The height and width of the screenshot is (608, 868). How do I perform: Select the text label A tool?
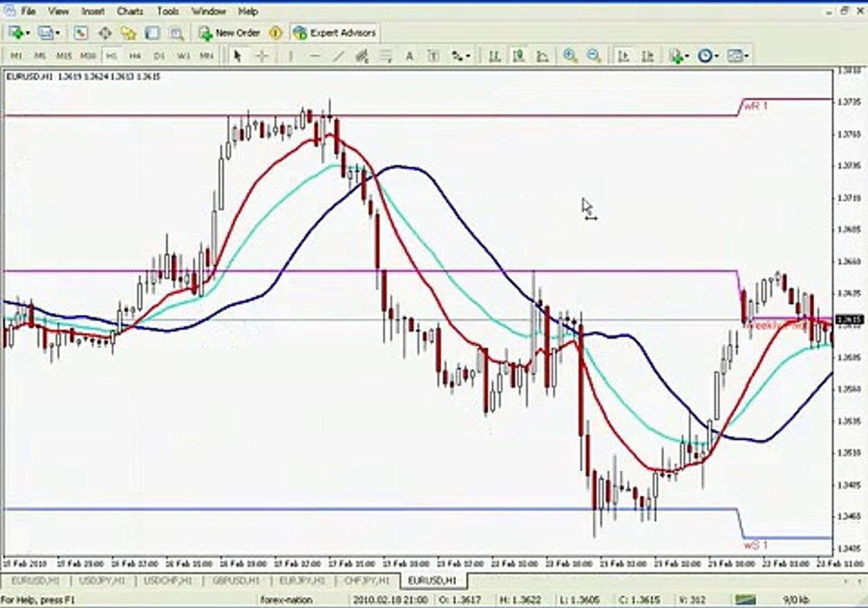(409, 56)
